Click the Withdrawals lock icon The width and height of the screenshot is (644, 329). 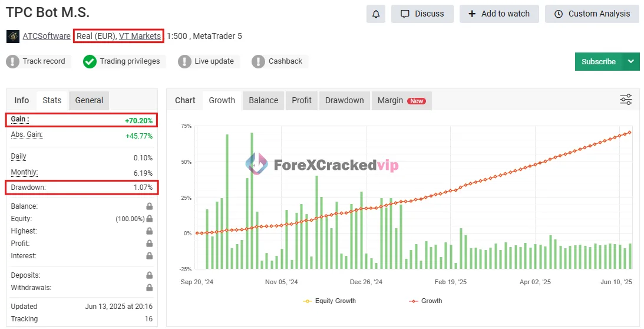point(150,287)
